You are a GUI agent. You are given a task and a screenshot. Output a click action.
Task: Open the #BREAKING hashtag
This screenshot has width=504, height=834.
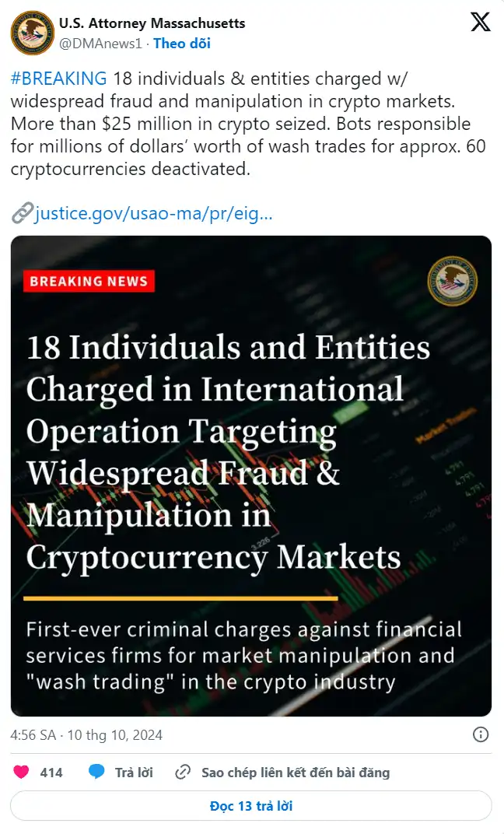[58, 79]
